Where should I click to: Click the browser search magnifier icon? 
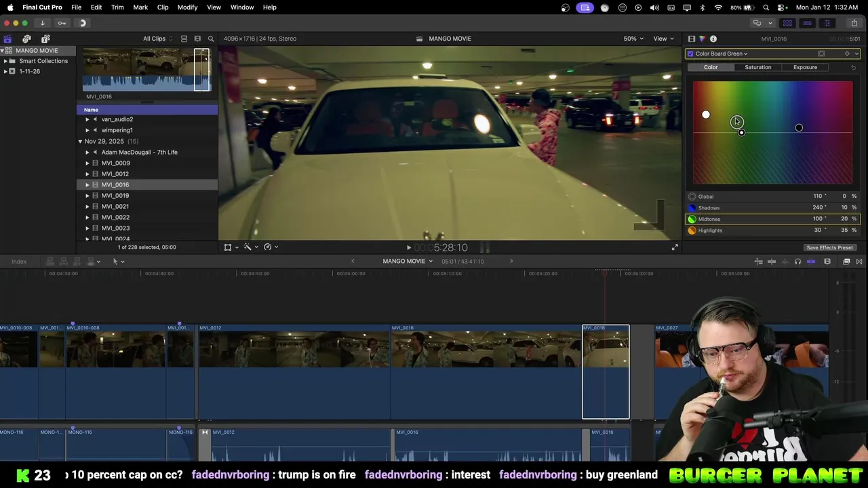(211, 39)
